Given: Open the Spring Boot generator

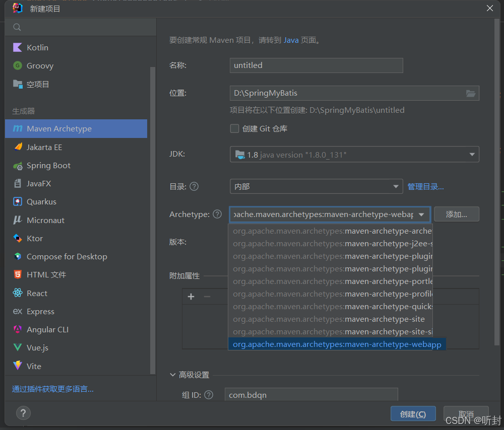Looking at the screenshot, I should [x=48, y=165].
